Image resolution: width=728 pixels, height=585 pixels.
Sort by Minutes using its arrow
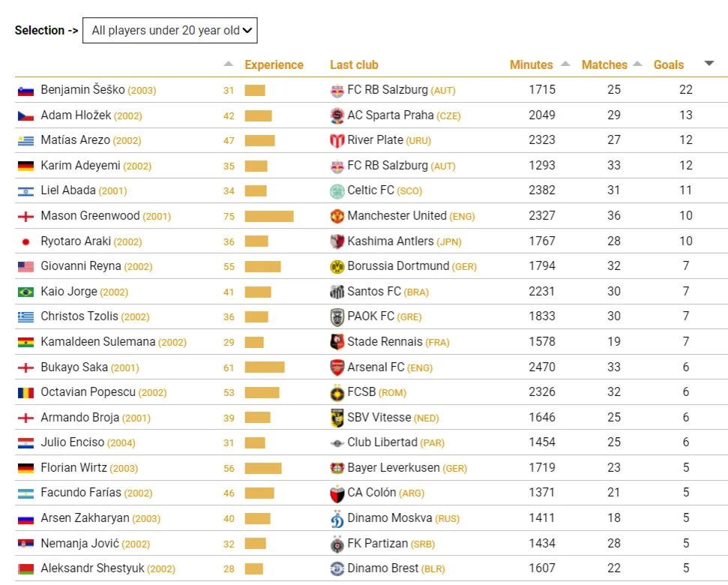pos(565,64)
